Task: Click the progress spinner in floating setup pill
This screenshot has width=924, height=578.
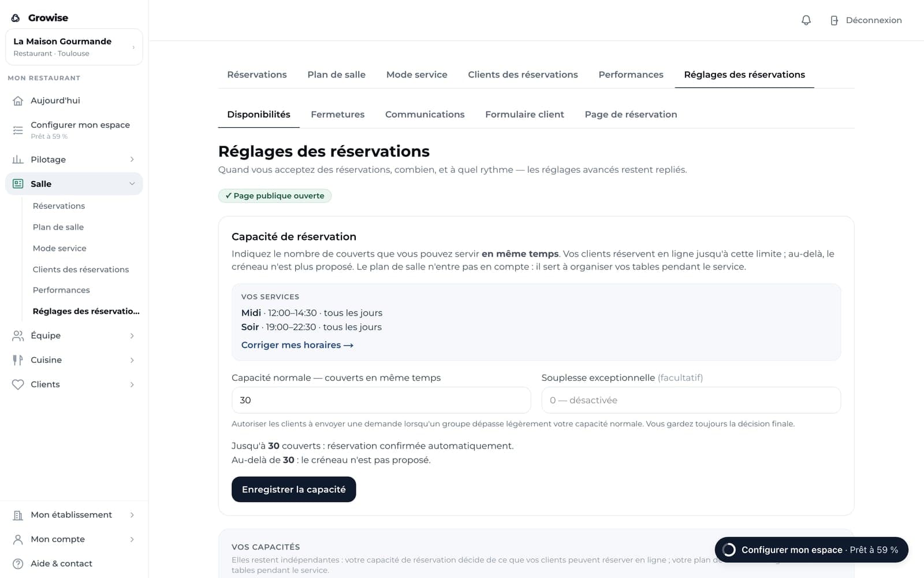Action: point(729,550)
